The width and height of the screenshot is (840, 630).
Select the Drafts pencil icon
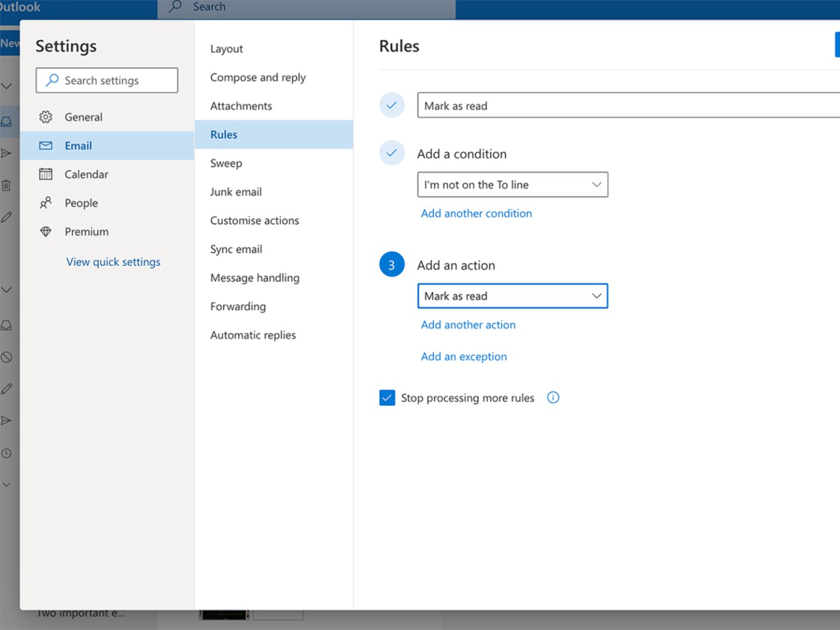coord(6,216)
